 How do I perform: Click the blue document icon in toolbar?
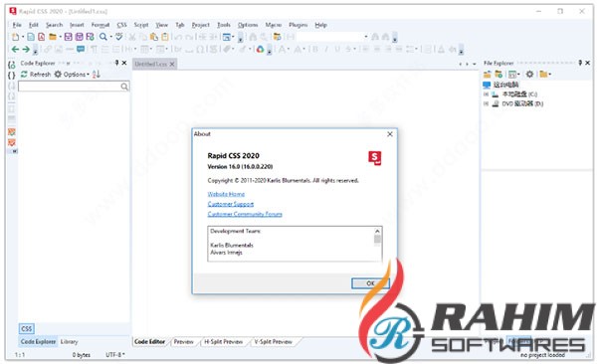point(31,37)
